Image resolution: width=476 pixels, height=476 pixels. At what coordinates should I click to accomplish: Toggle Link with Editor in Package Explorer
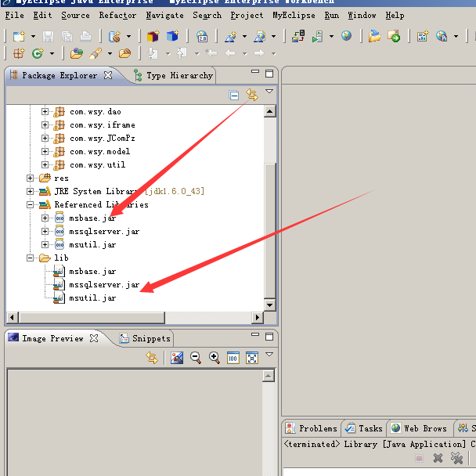click(252, 95)
